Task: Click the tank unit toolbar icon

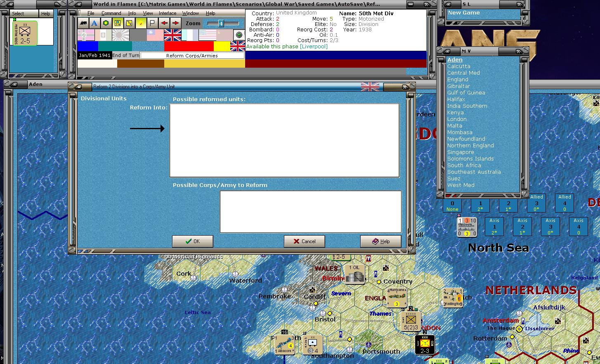Action: pos(83,23)
